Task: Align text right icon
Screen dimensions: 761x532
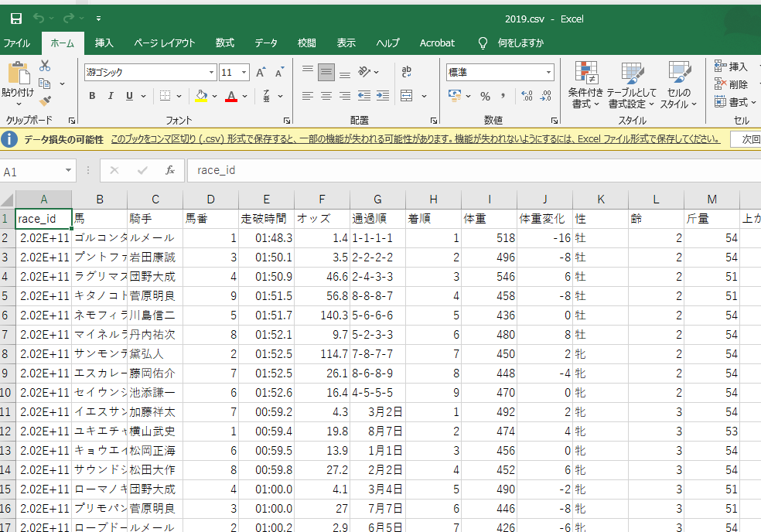Action: (345, 96)
